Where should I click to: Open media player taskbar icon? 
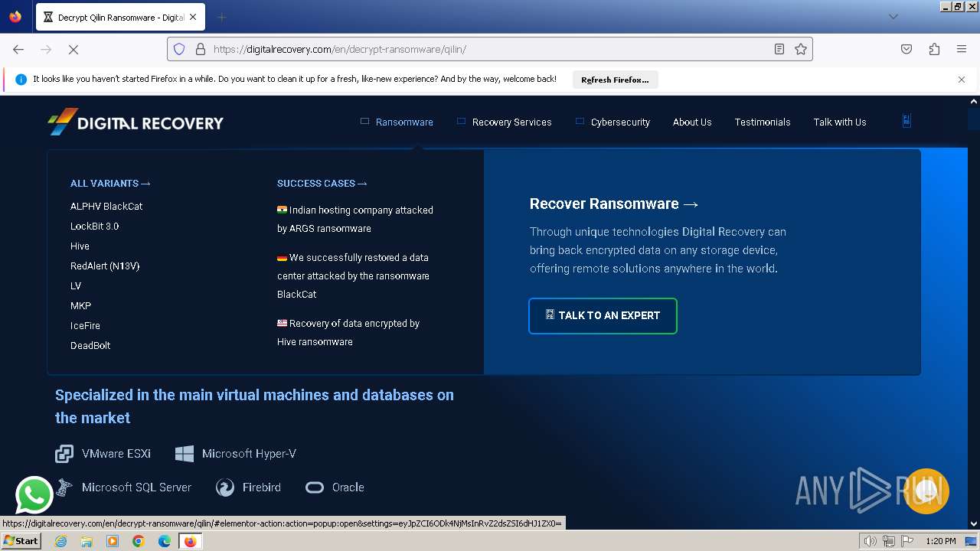point(113,541)
